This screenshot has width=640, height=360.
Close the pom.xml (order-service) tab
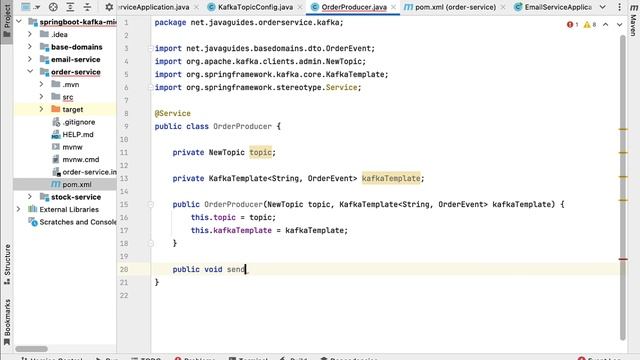coord(503,7)
